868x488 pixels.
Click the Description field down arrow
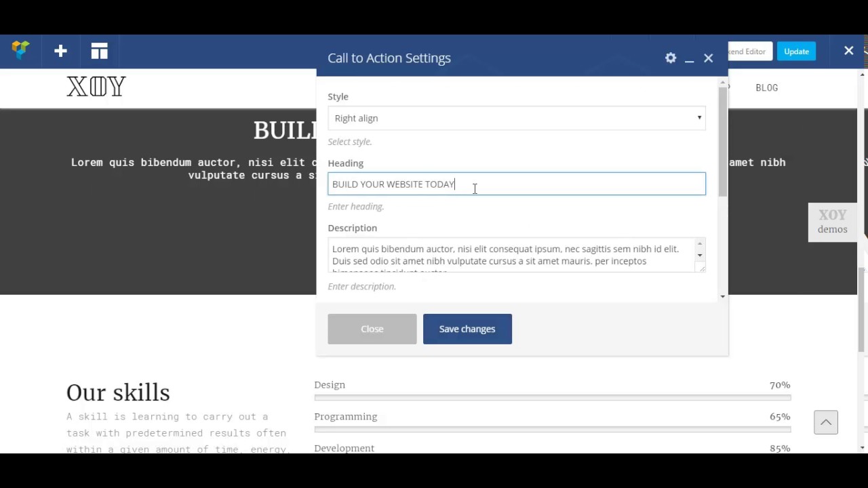(x=701, y=256)
